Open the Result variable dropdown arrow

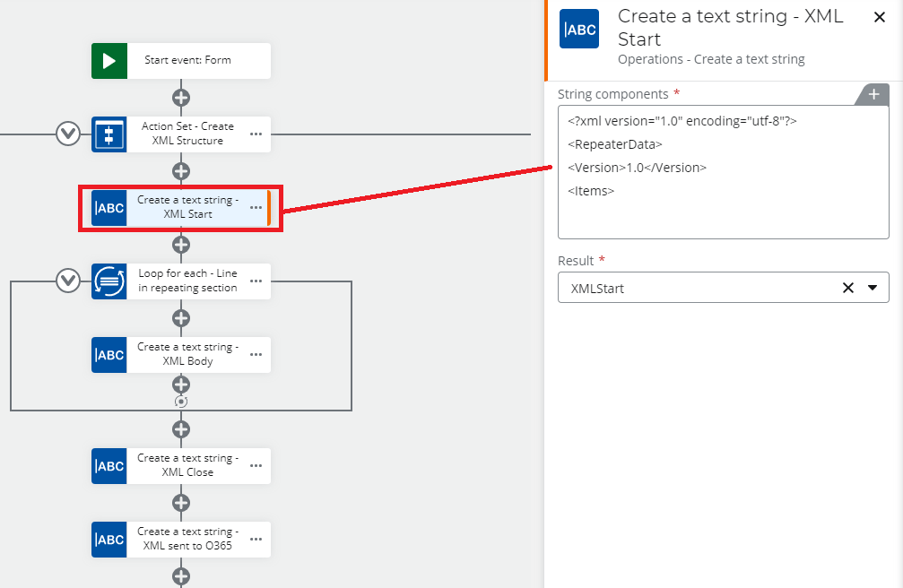pos(873,289)
